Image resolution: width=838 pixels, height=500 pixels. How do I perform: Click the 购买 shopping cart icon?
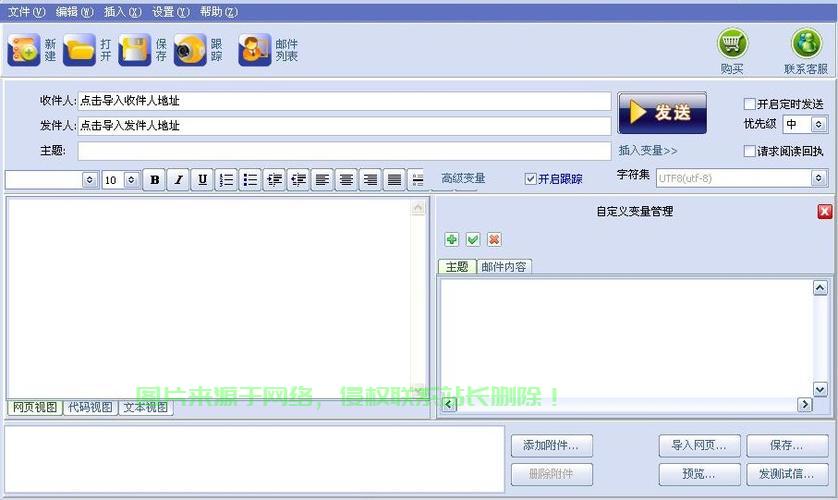click(x=732, y=44)
